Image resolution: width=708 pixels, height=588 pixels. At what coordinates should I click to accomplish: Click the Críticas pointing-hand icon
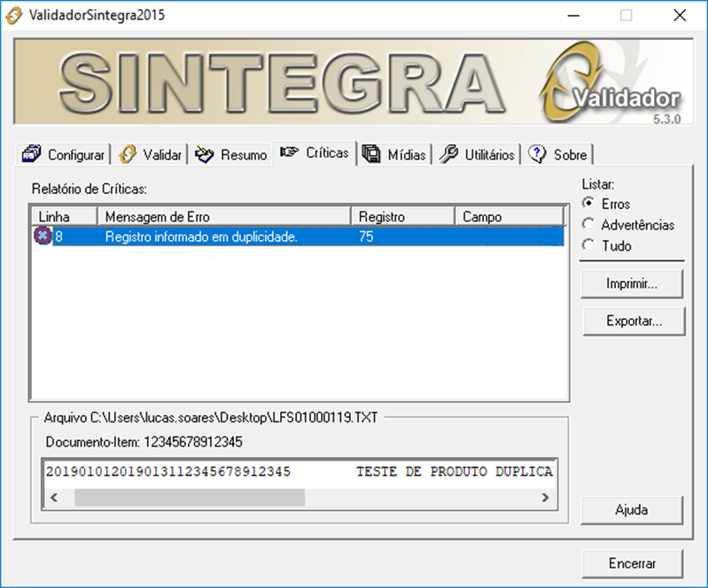pyautogui.click(x=289, y=151)
